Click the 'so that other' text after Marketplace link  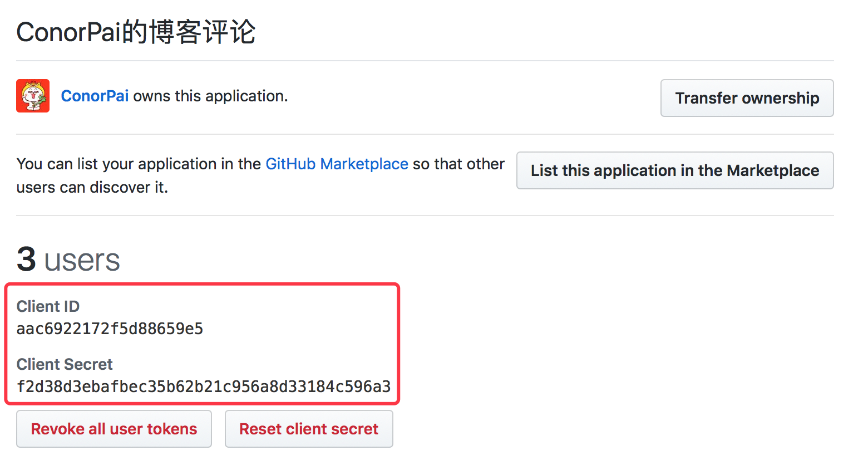coord(458,164)
